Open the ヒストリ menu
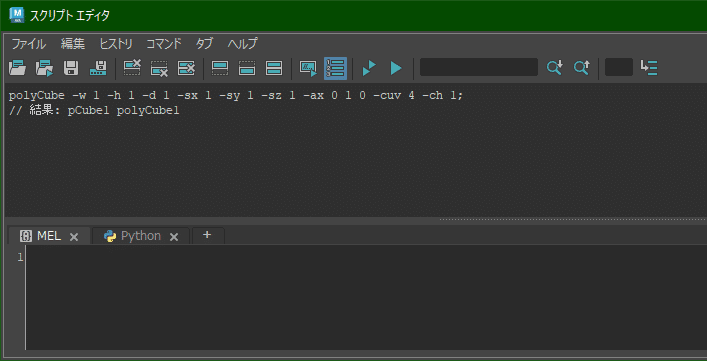 116,44
